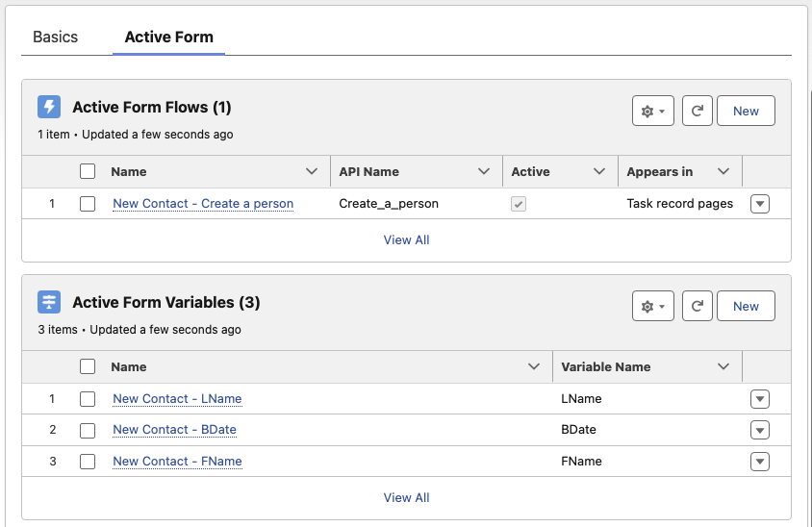
Task: Click the Active checkbox for Create_a_person
Action: point(519,204)
